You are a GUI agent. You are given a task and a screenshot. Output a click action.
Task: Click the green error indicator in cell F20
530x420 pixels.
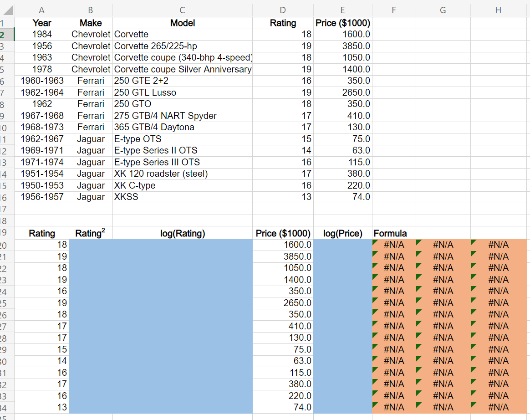tap(374, 241)
